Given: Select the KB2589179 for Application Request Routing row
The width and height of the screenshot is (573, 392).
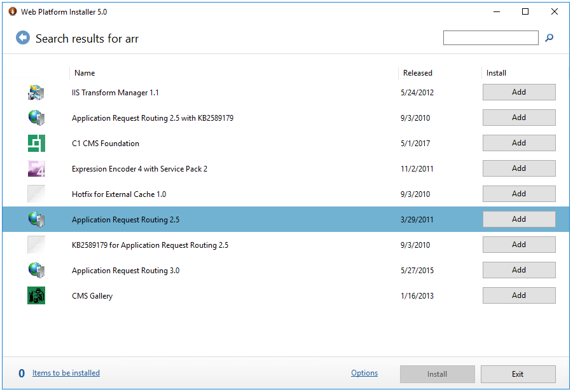Looking at the screenshot, I should click(286, 245).
